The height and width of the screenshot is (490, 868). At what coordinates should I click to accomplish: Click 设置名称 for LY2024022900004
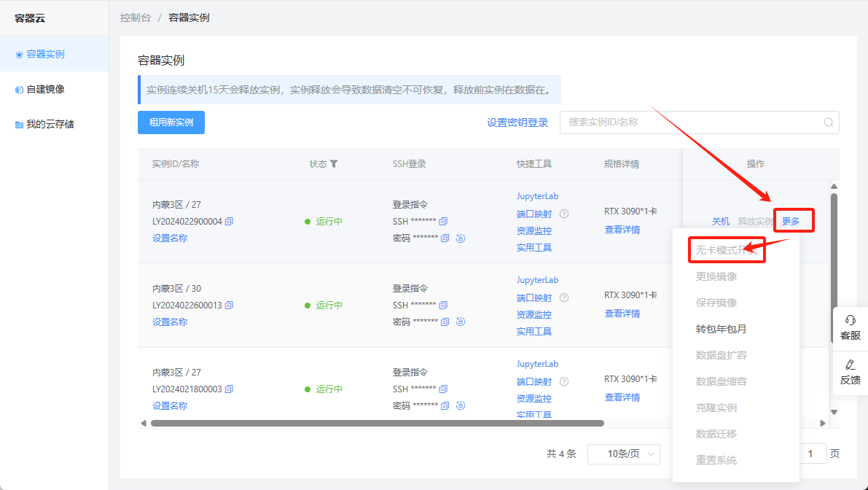tap(170, 238)
